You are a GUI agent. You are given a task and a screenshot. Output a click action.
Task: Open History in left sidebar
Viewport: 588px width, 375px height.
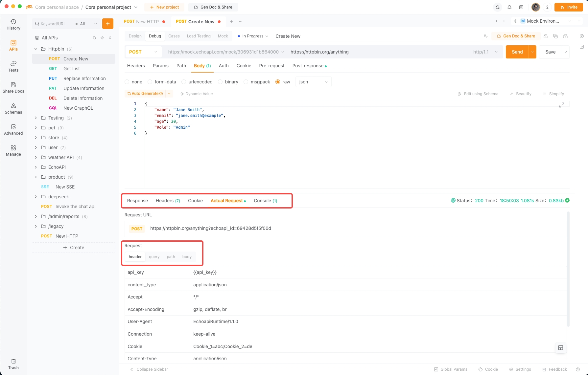click(13, 25)
